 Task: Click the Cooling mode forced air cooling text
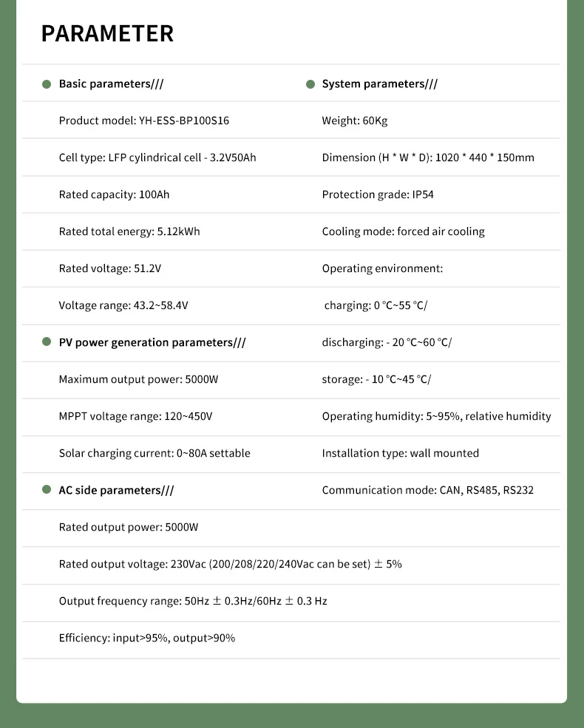(403, 232)
